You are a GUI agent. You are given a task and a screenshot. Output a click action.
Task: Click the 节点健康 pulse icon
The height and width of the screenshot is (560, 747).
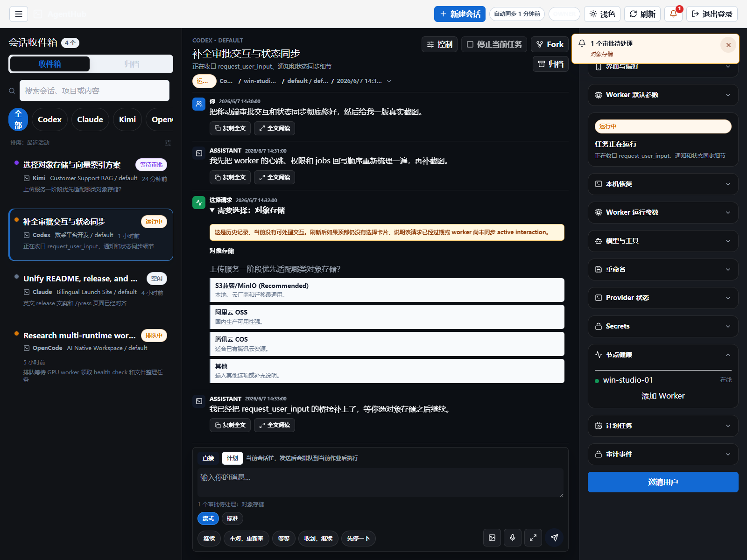(x=599, y=355)
